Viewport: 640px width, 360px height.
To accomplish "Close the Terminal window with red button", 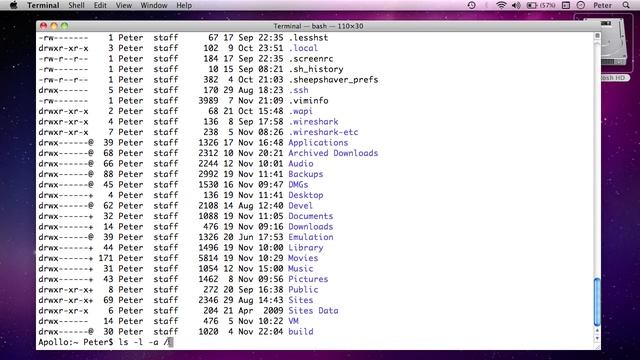I will click(x=44, y=26).
